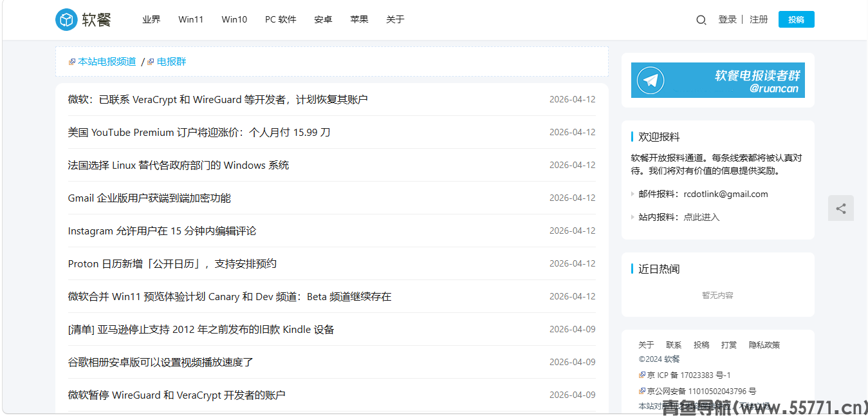Click email rcdotlink@gmail.com

pyautogui.click(x=726, y=194)
